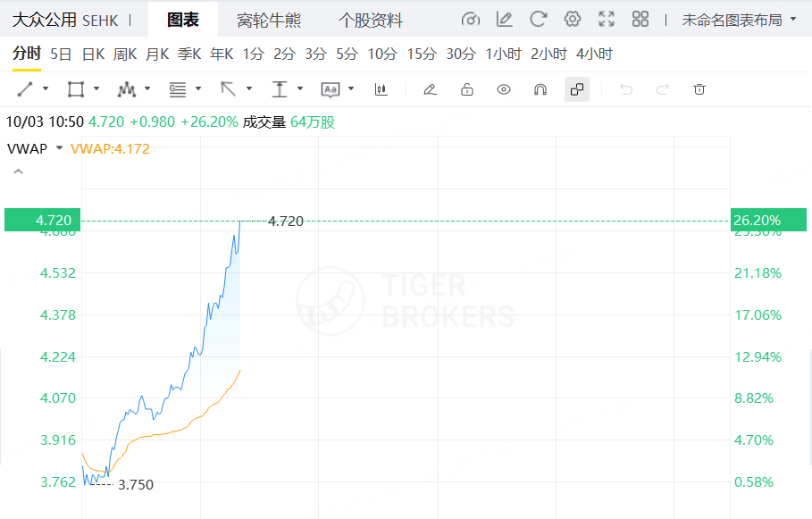Open the 个股资料 tab
812x519 pixels.
tap(371, 20)
